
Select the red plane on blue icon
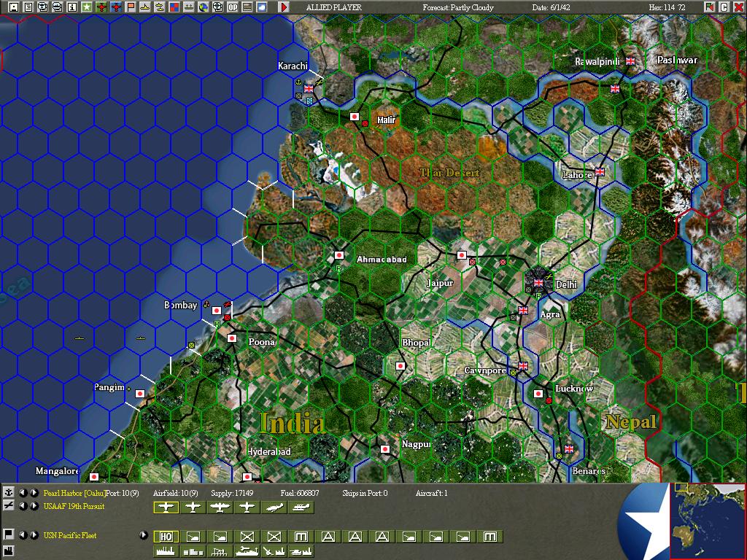click(116, 7)
